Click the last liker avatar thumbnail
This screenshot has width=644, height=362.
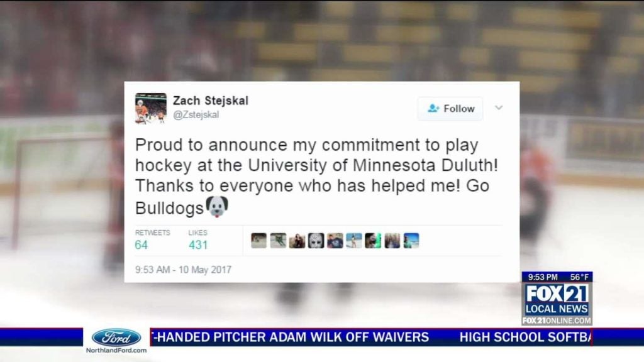click(411, 241)
